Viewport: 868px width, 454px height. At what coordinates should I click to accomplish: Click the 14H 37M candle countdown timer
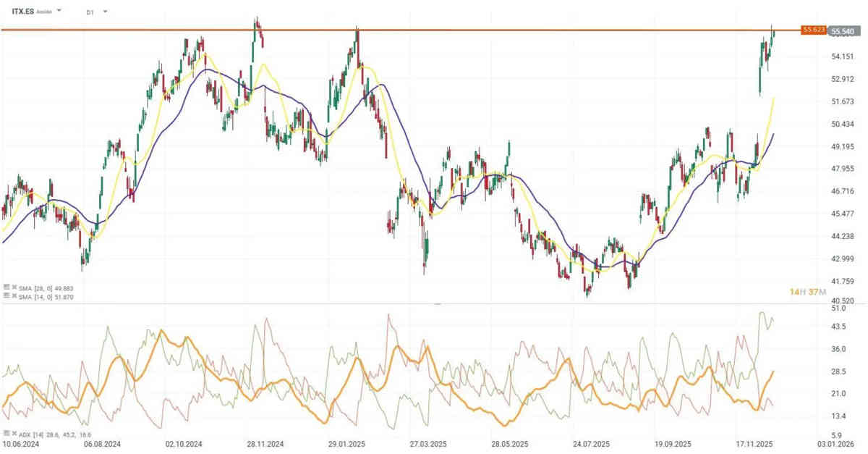point(807,292)
